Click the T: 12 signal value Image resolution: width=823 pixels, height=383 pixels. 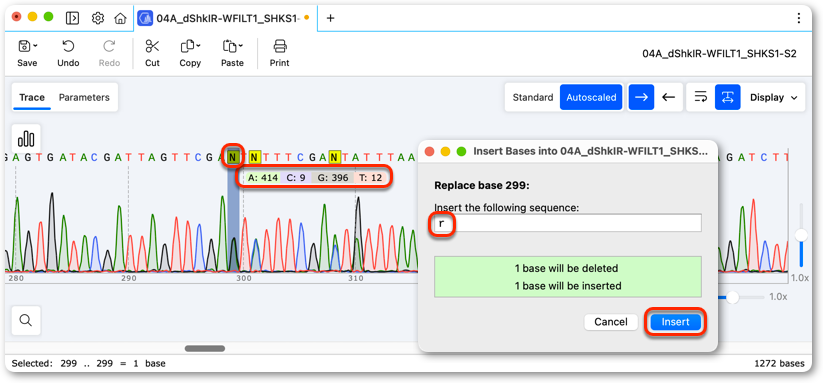click(372, 178)
